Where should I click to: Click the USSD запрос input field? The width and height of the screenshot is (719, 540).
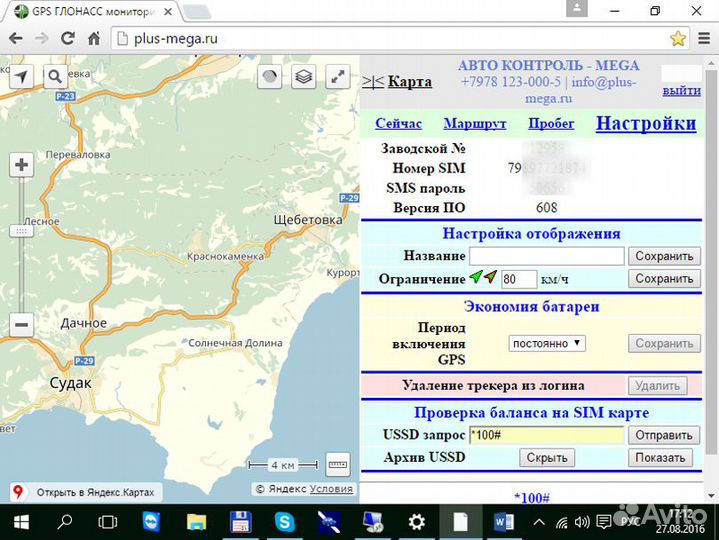[x=547, y=435]
